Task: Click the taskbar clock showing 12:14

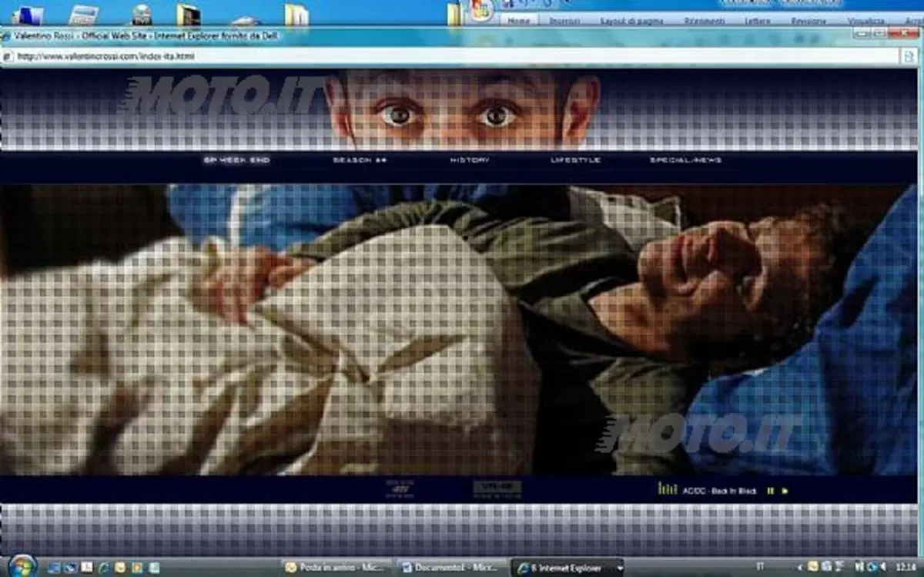Action: (x=905, y=567)
